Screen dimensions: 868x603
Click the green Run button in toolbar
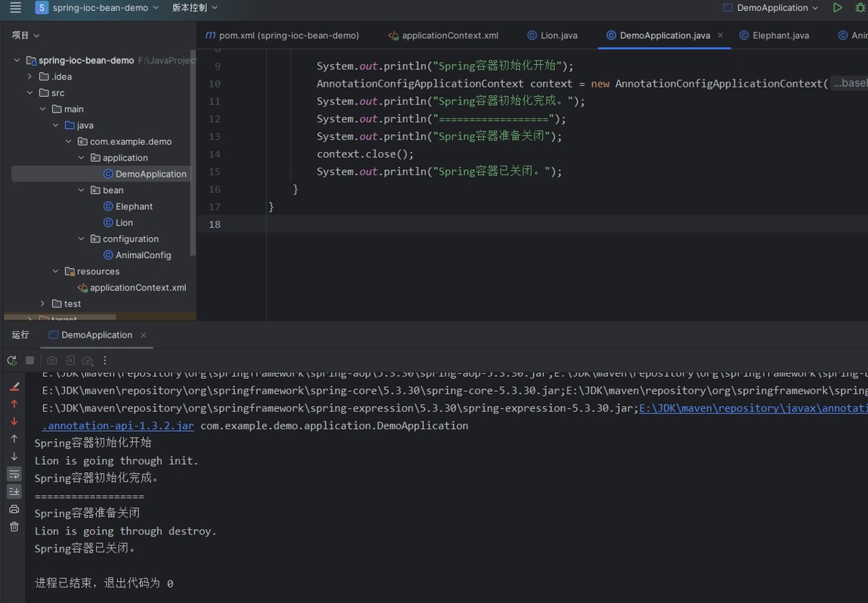point(837,8)
